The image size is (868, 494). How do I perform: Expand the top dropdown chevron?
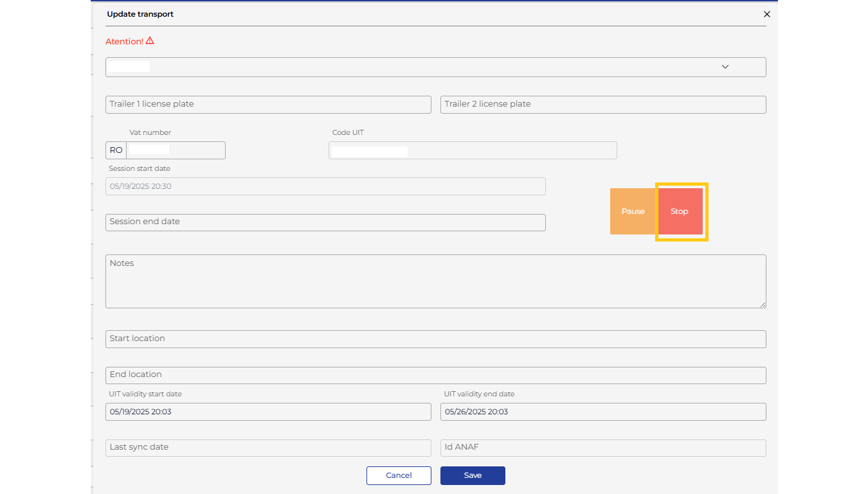click(x=725, y=67)
